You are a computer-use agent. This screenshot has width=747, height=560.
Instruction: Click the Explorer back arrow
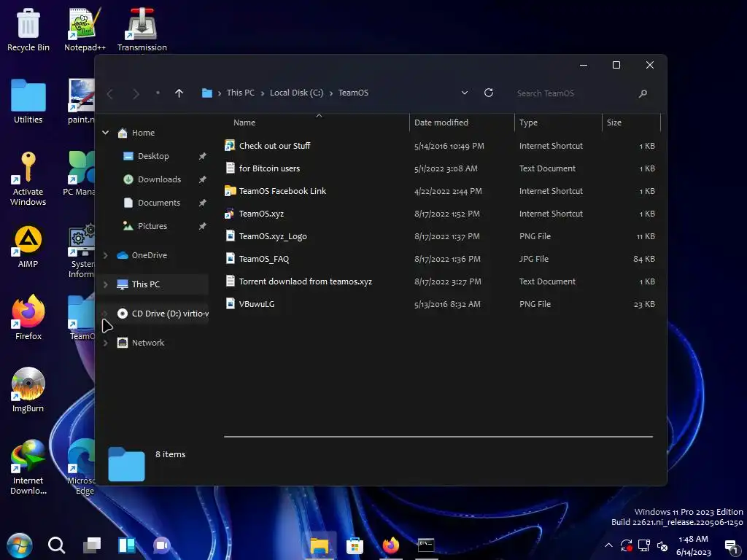(110, 93)
